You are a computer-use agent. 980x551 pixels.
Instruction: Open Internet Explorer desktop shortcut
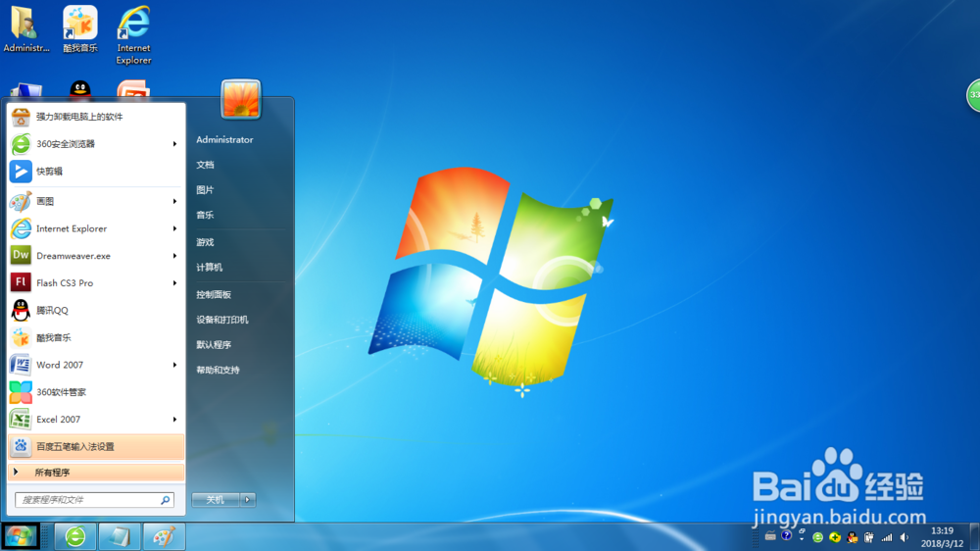[133, 35]
